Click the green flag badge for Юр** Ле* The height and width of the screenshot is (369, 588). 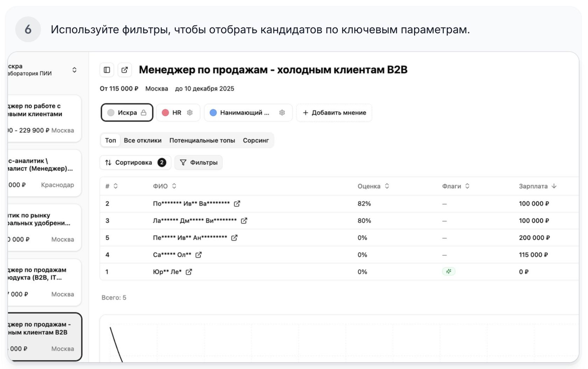(x=448, y=272)
